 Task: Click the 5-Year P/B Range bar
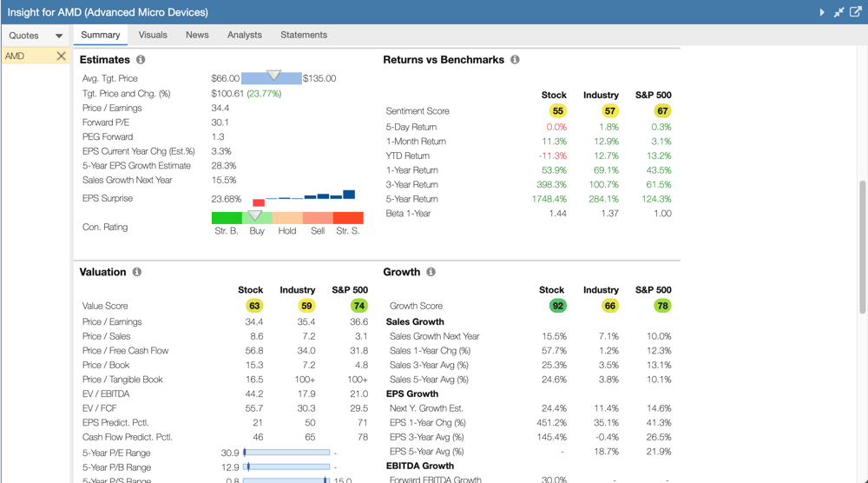coord(286,467)
